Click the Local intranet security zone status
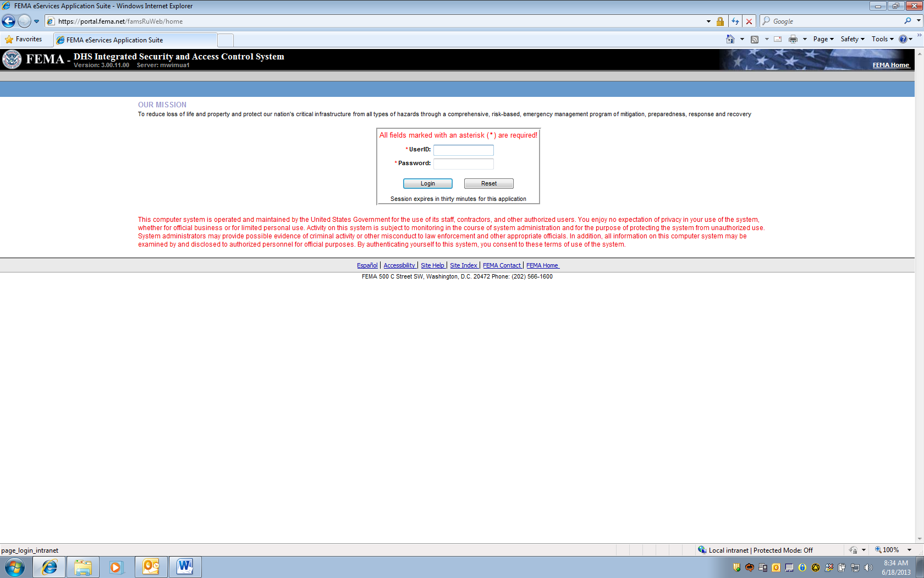The height and width of the screenshot is (578, 924). pos(755,550)
